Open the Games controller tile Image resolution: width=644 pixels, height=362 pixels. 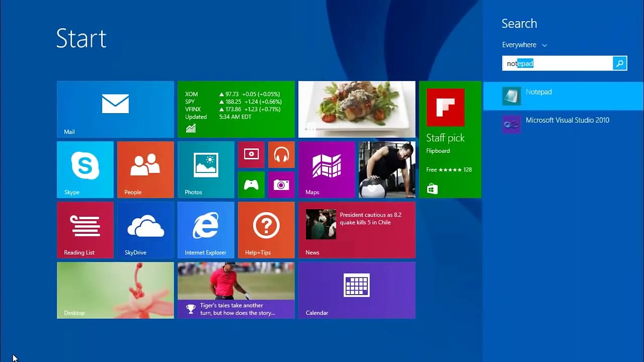point(251,185)
